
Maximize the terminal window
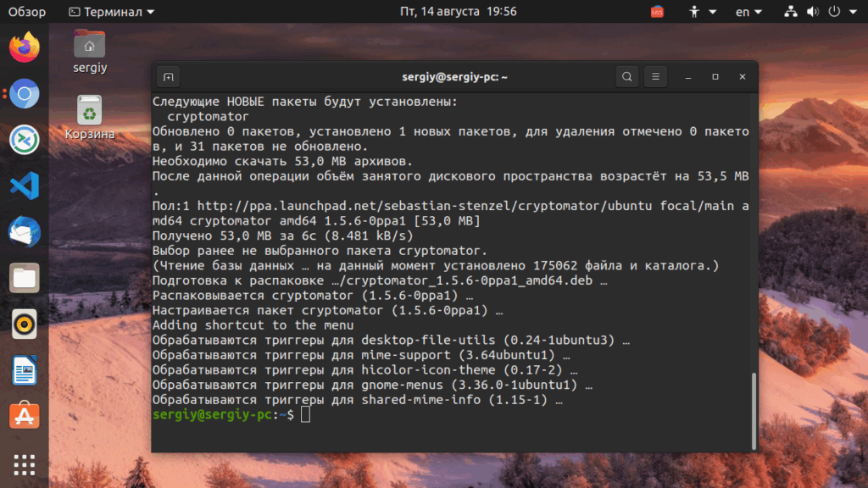tap(715, 77)
